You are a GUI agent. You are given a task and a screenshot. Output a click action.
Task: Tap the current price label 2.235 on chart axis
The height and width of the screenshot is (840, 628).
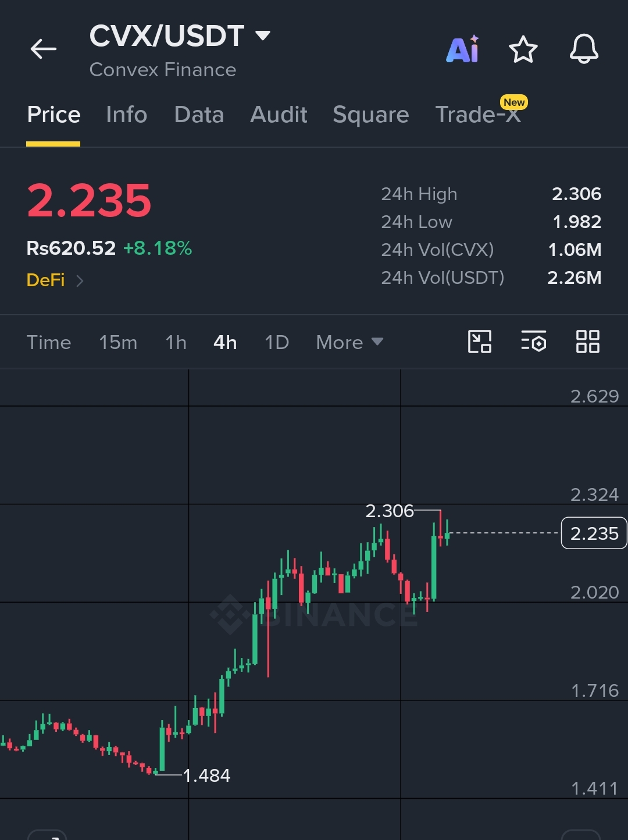[x=594, y=533]
